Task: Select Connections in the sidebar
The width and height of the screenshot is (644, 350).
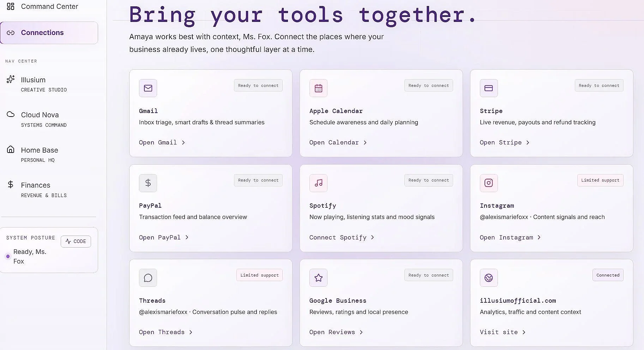Action: (49, 33)
